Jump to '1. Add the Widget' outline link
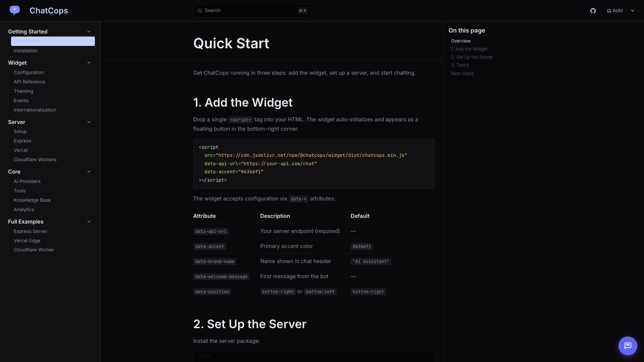Viewport: 644px width, 362px height. point(469,49)
